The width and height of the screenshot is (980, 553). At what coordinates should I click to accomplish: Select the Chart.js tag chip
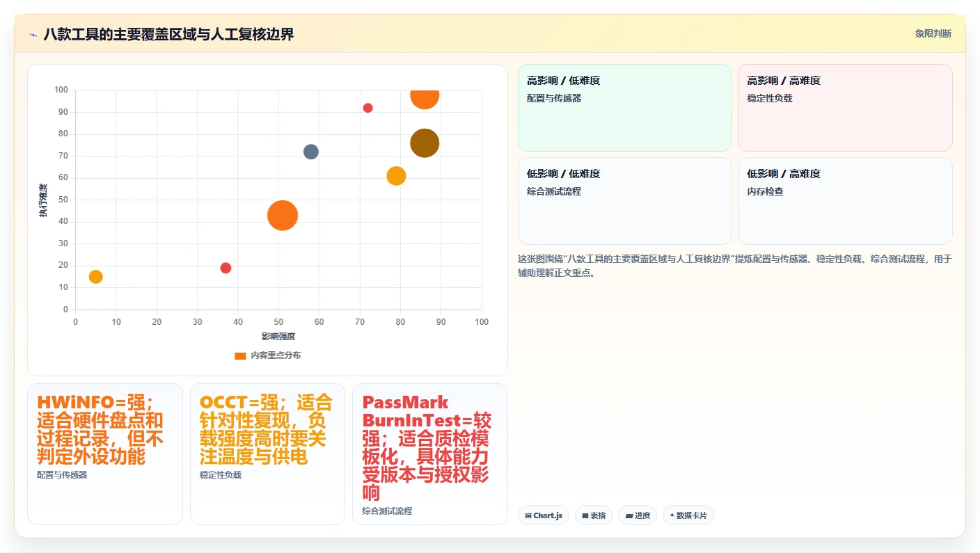[544, 515]
